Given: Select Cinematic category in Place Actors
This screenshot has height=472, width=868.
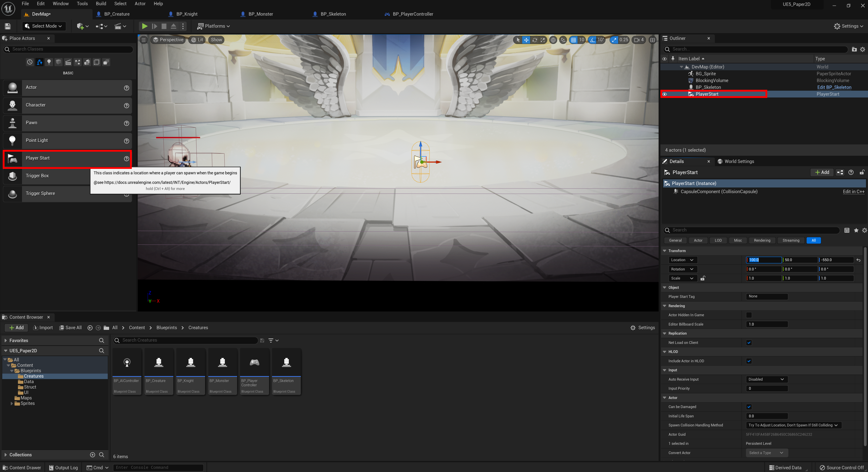Looking at the screenshot, I should [68, 62].
